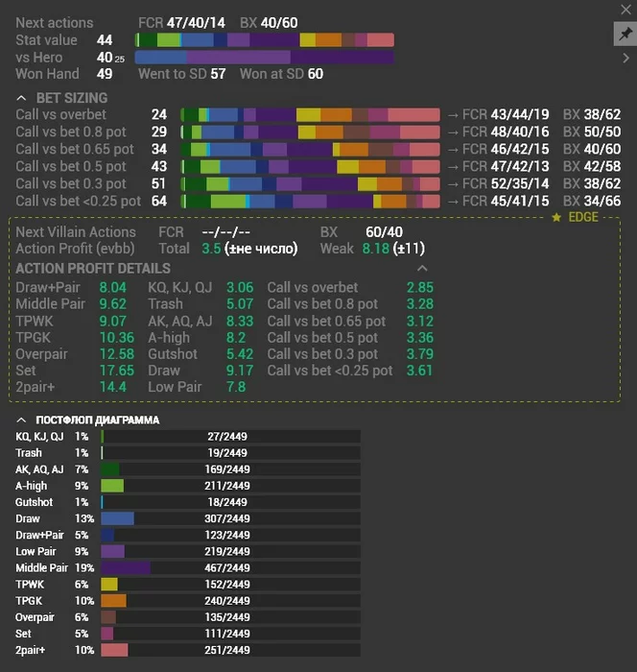Click the 2pair+ pink diagram bar
The image size is (637, 672).
click(114, 650)
